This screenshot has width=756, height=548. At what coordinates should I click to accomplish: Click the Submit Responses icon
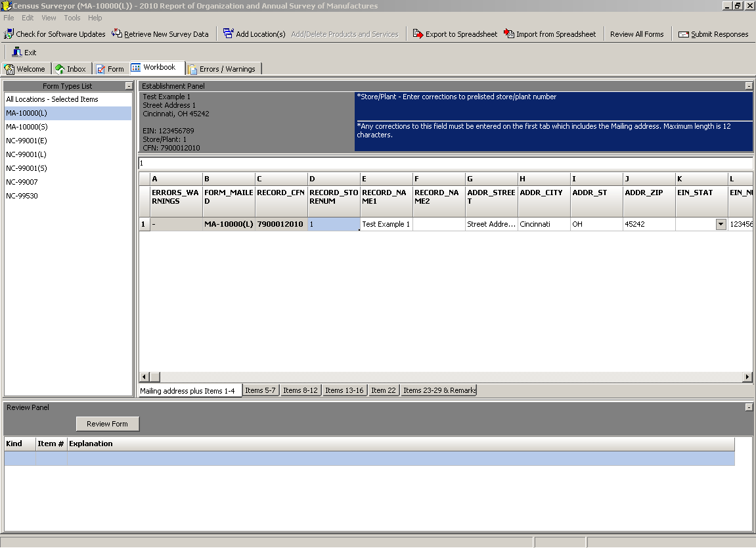(x=684, y=34)
